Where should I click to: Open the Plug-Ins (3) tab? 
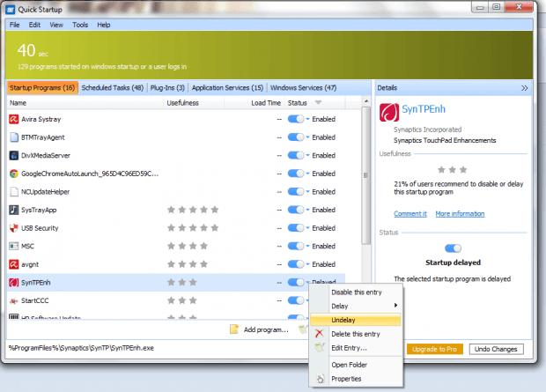click(x=167, y=88)
